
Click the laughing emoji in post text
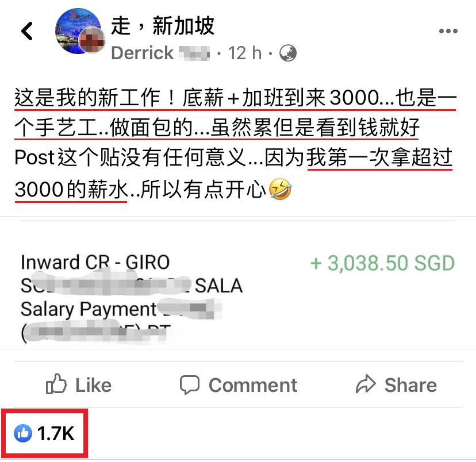(x=280, y=189)
